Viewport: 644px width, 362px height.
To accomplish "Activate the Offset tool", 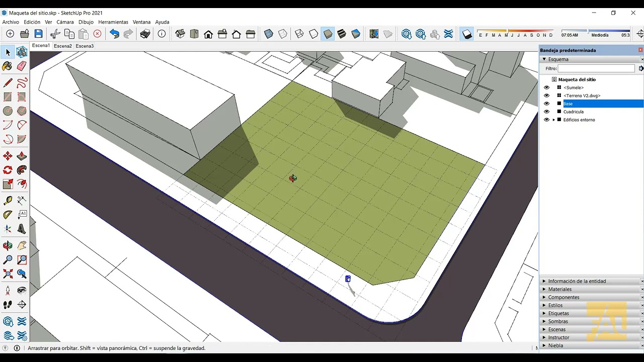I will [22, 185].
